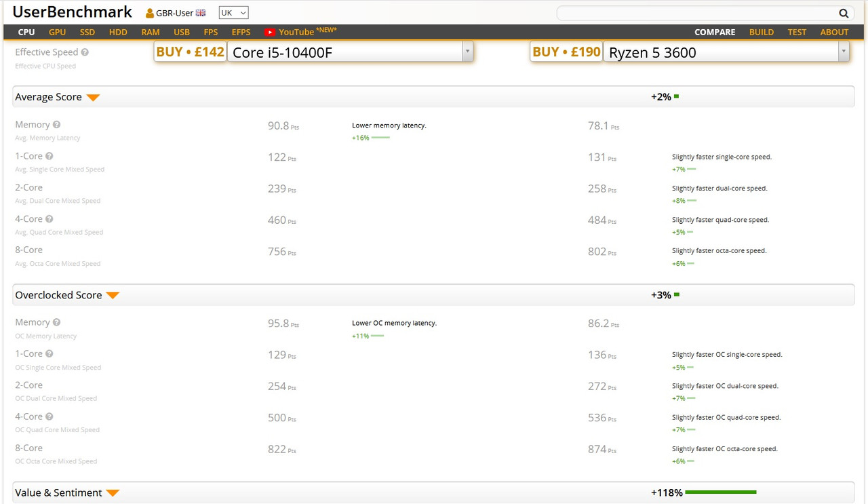Click the 78.1 Pts memory value
The width and height of the screenshot is (868, 504).
[x=604, y=125]
